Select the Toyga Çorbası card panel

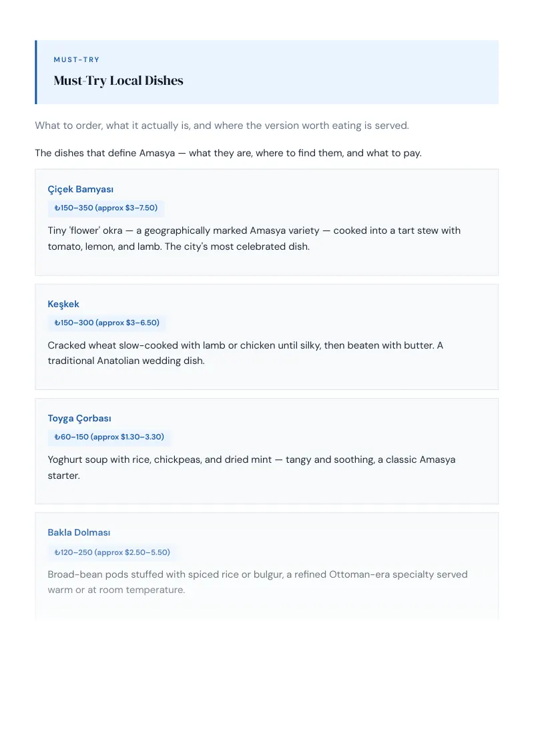[266, 451]
